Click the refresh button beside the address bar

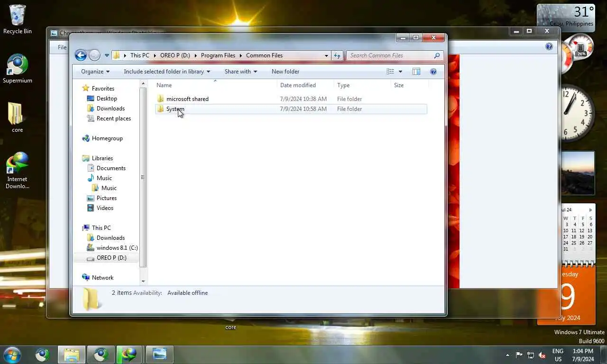(337, 55)
